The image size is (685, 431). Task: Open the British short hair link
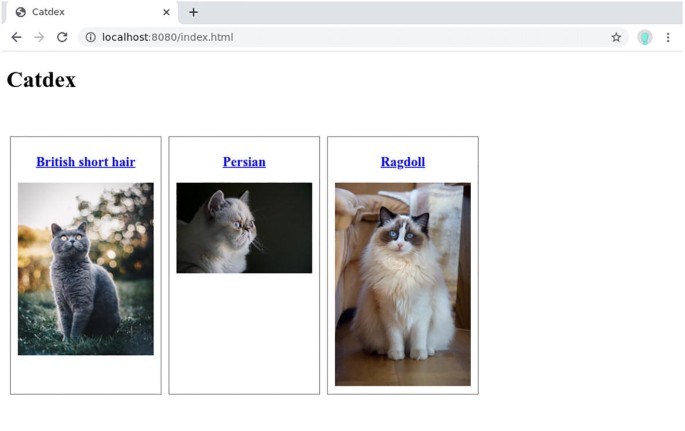pyautogui.click(x=85, y=162)
